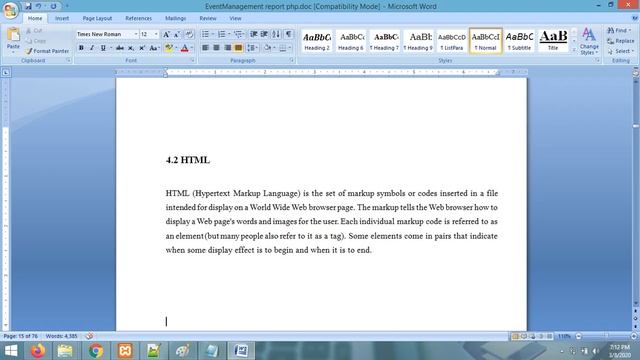Toggle italic formatting
640x360 pixels.
92,48
